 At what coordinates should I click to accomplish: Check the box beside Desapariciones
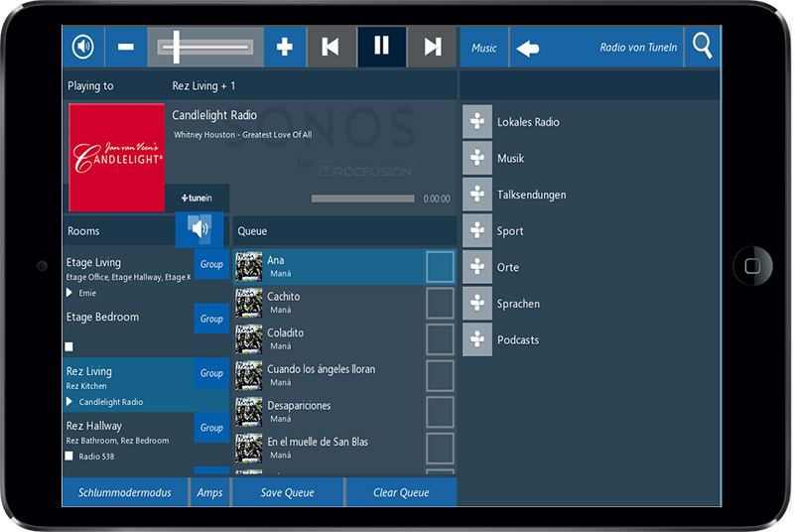440,412
